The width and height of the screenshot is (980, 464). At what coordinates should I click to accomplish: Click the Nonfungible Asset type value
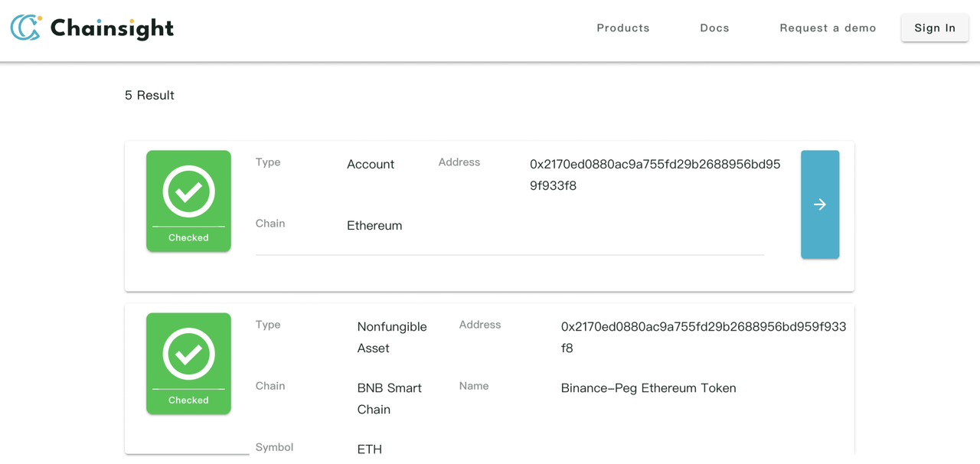coord(391,337)
